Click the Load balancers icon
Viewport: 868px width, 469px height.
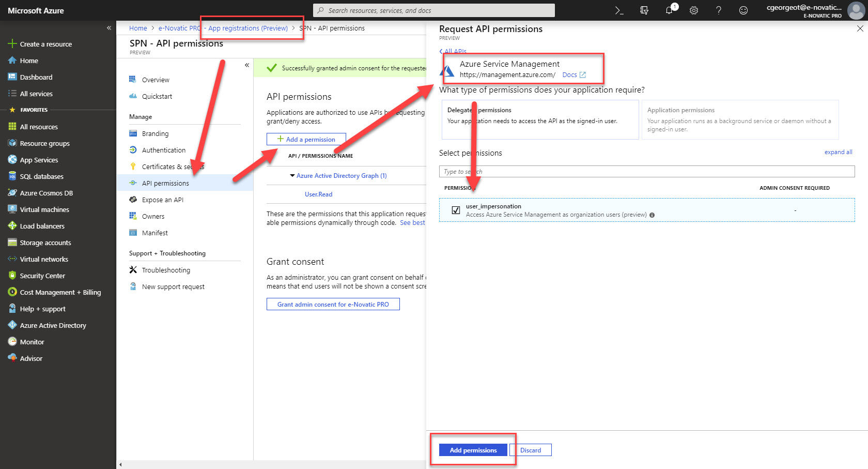click(x=12, y=226)
